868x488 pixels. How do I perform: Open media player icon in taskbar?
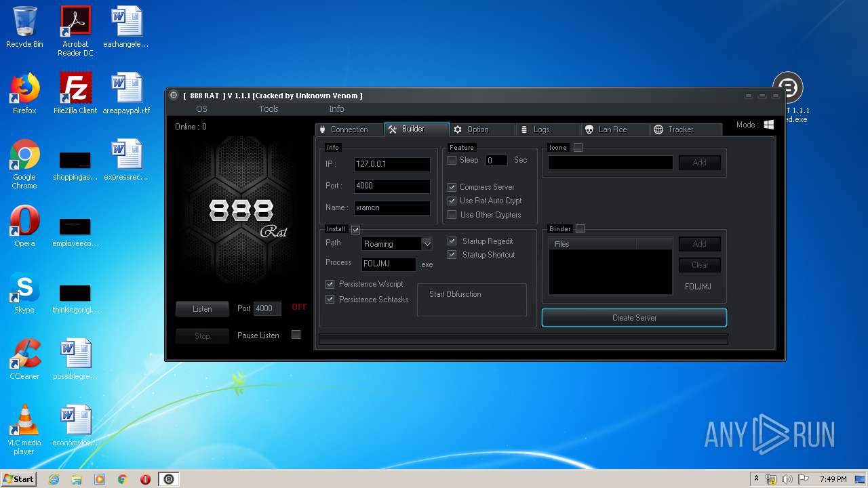click(x=100, y=479)
